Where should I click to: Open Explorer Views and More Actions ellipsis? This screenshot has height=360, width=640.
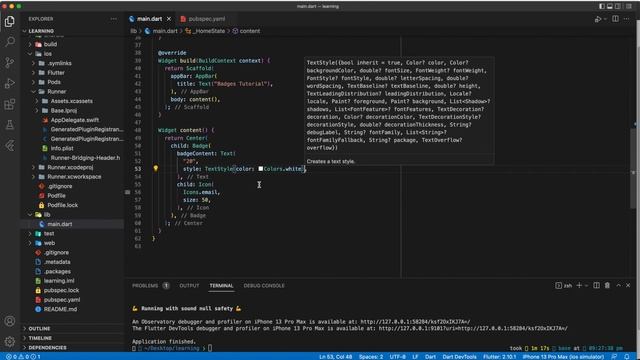tap(113, 19)
